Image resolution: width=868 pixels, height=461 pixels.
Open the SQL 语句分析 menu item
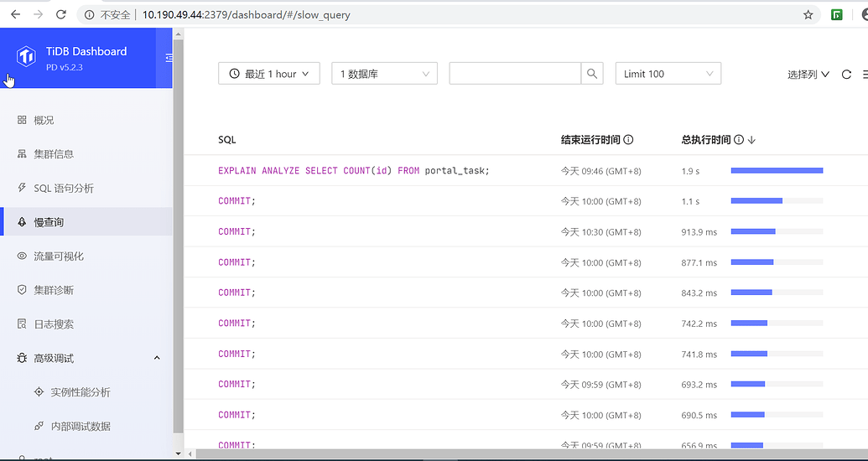[64, 188]
